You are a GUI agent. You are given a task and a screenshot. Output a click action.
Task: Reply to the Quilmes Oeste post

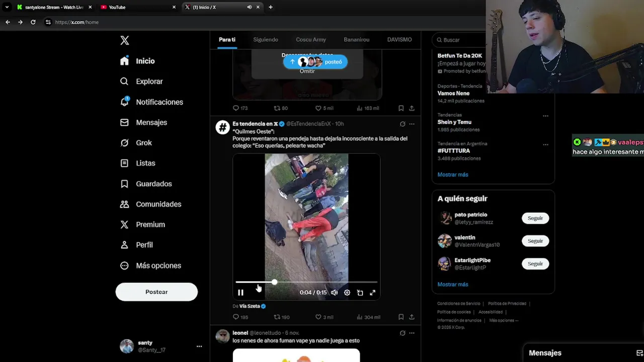coord(236,317)
